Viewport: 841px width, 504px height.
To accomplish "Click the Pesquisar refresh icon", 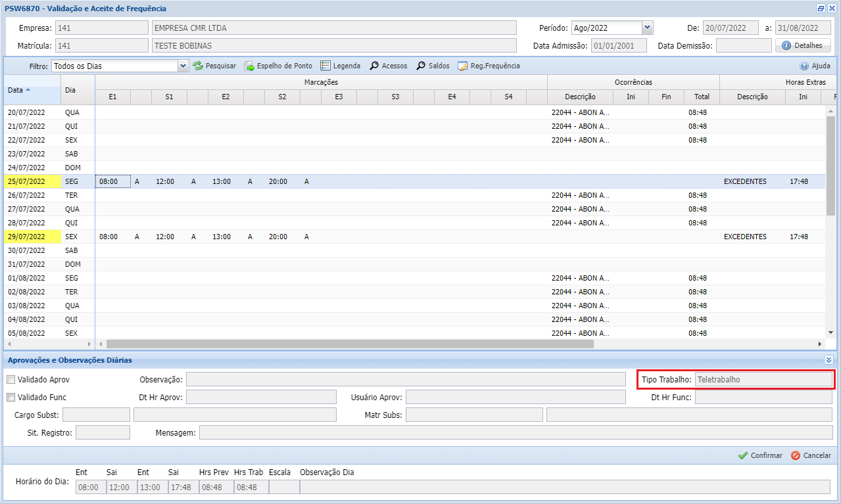I will pyautogui.click(x=198, y=66).
